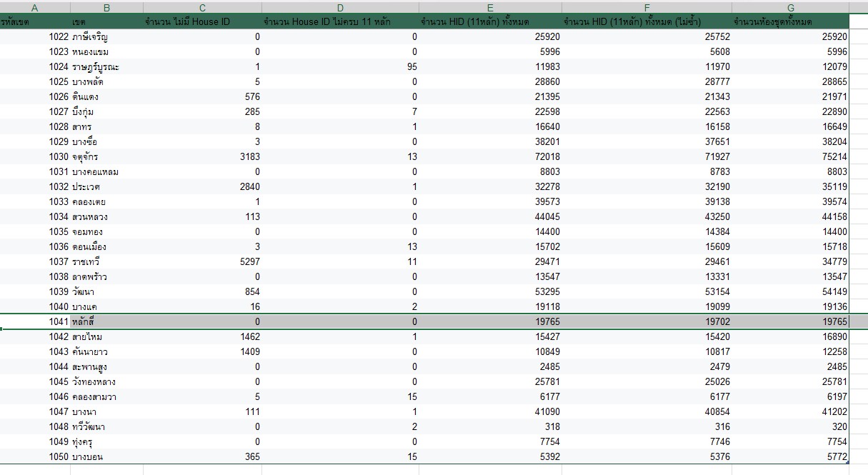
Task: Select district name cell บึงกุ่ม
Action: click(x=106, y=111)
